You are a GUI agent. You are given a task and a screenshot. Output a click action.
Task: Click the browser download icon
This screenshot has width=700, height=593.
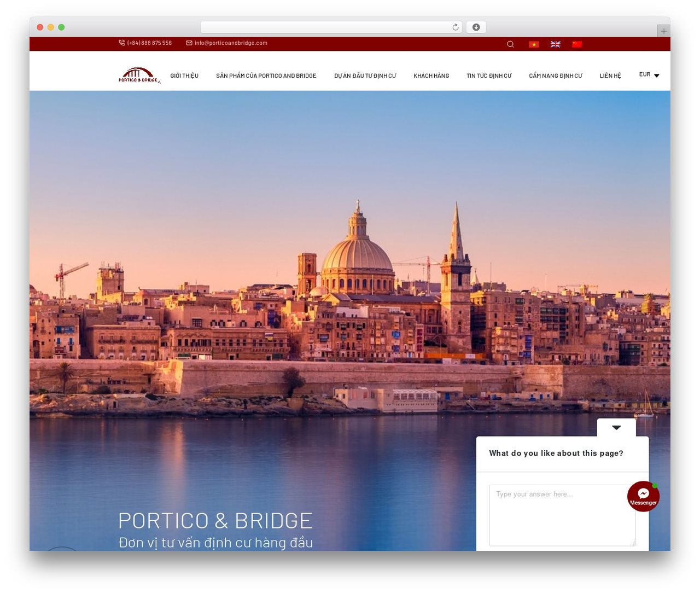476,27
